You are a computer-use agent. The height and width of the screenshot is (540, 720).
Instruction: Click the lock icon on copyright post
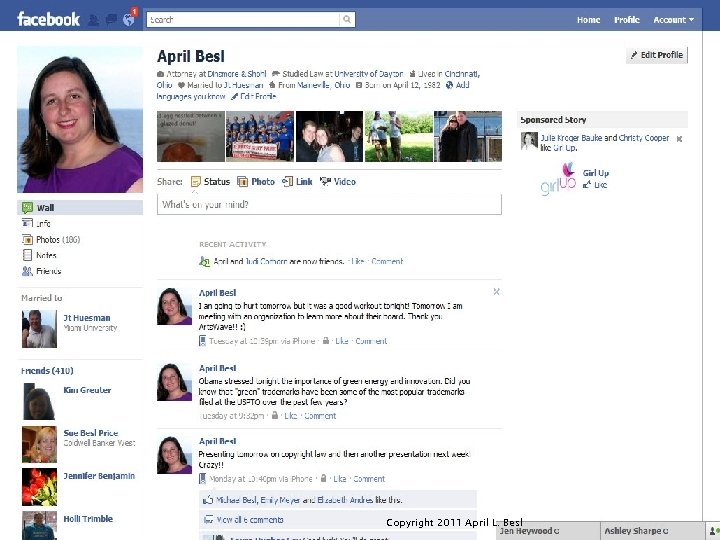323,478
